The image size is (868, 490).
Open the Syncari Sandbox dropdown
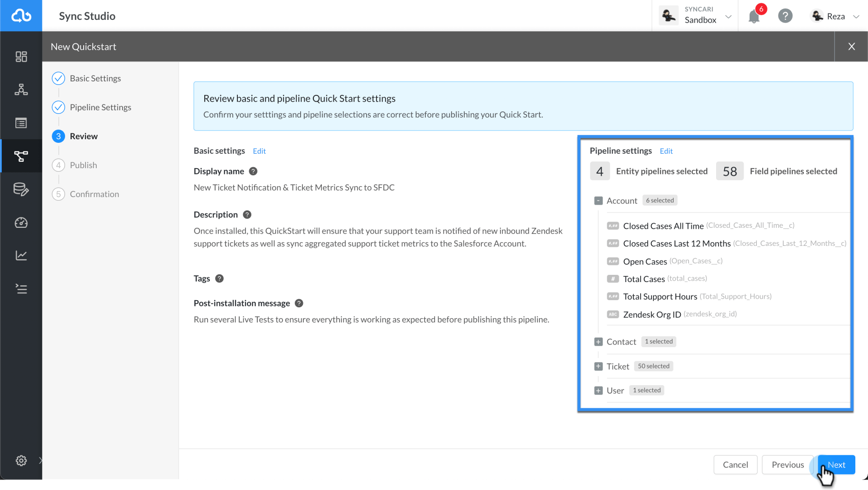coord(728,17)
